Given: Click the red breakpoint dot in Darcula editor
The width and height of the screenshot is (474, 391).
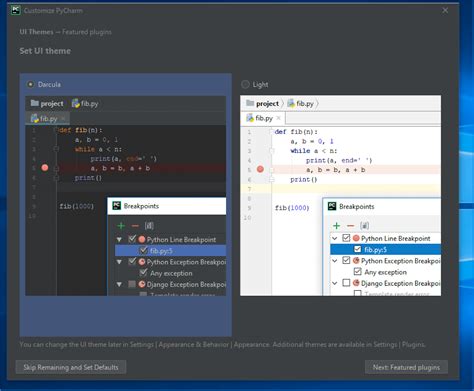Looking at the screenshot, I should click(x=45, y=168).
